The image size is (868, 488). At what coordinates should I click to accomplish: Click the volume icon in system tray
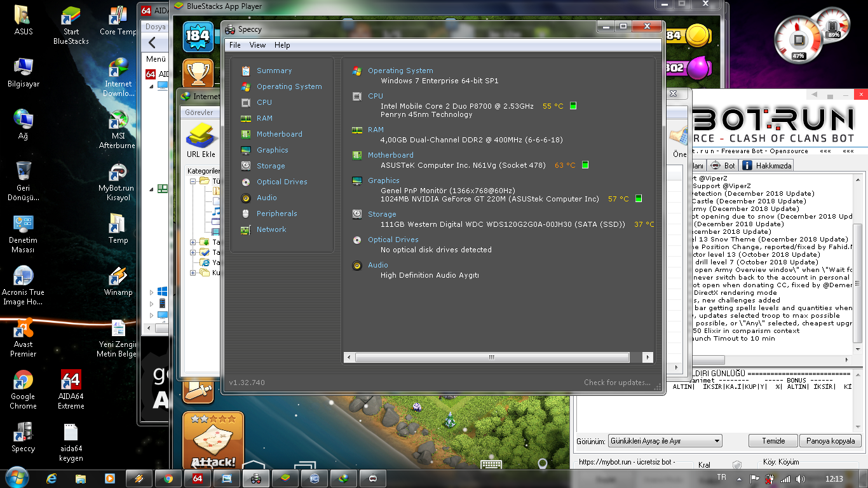click(800, 478)
